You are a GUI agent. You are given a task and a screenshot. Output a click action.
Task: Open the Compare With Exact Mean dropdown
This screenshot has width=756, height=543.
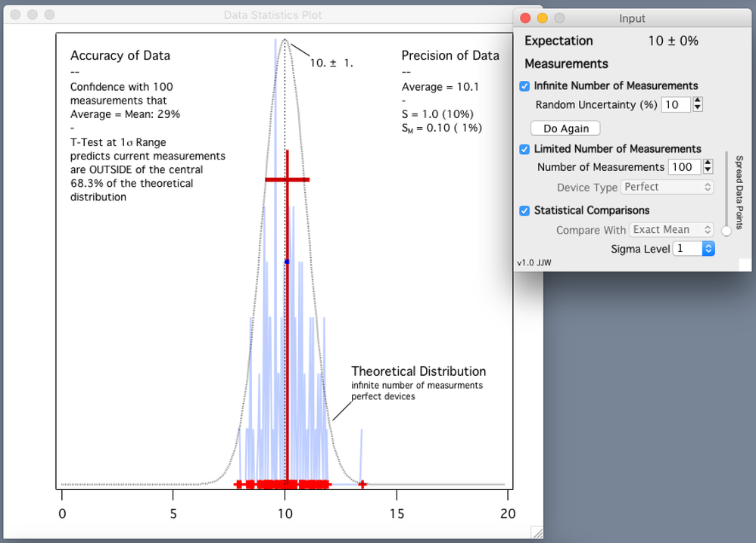point(672,229)
